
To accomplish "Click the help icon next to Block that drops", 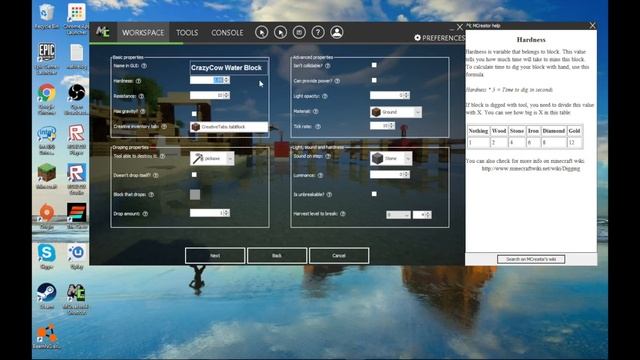I will [151, 195].
